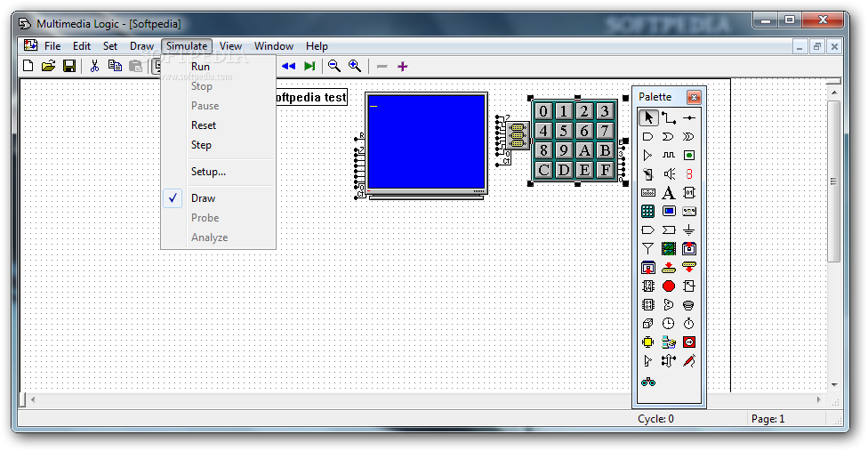The height and width of the screenshot is (451, 868).
Task: Create a new file from the toolbar
Action: coord(28,67)
